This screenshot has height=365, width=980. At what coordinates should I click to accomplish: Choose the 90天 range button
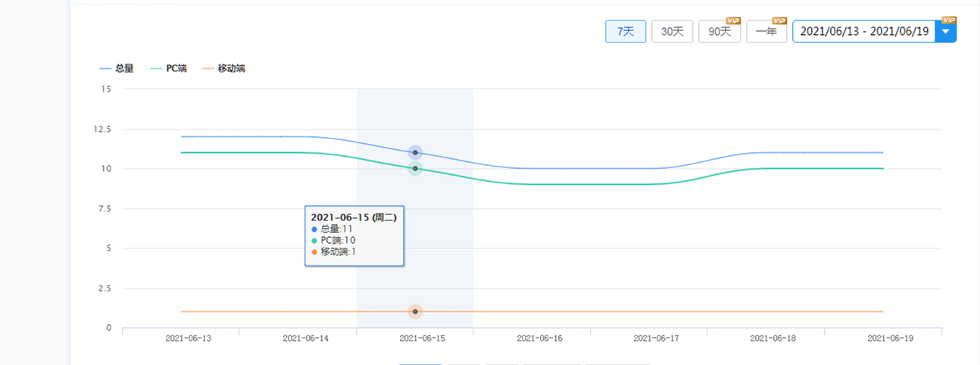(719, 33)
